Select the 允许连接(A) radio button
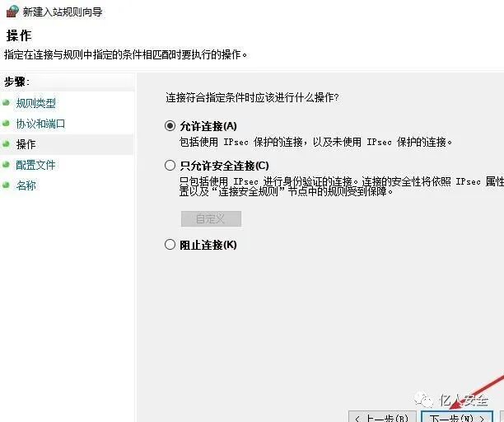Viewport: 504px width, 422px height. pos(170,126)
